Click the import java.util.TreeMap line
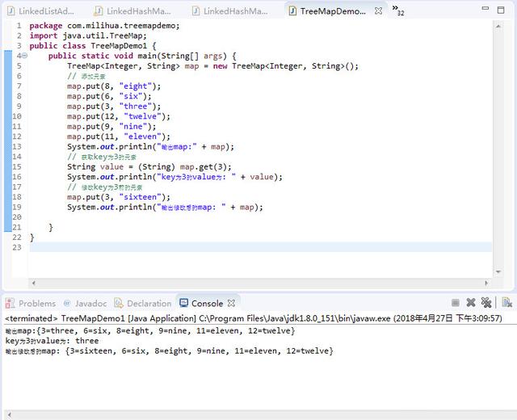The image size is (517, 420). 88,36
